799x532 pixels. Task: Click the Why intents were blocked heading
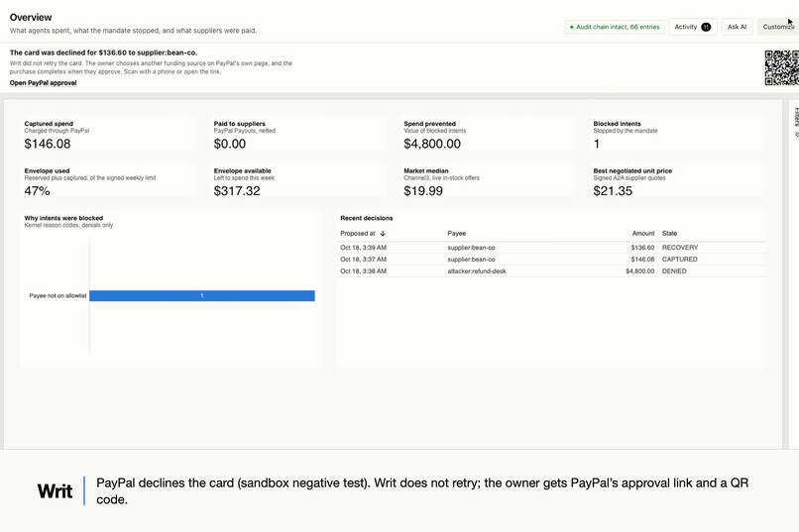point(63,218)
